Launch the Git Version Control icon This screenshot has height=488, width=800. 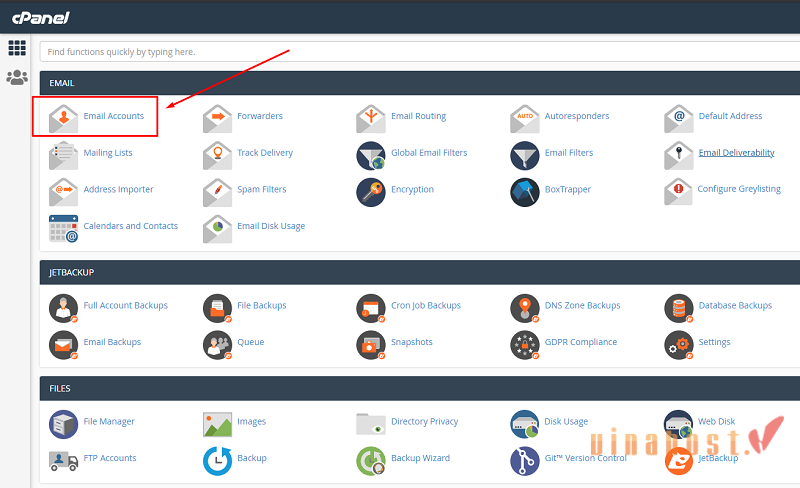click(525, 459)
